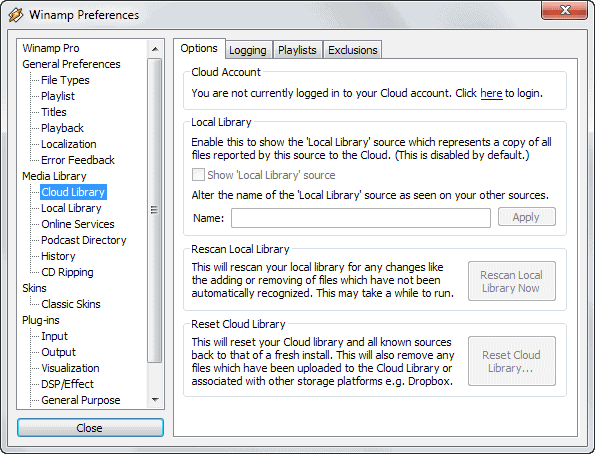This screenshot has height=454, width=595.
Task: Click the Close button at the bottom
Action: click(x=90, y=428)
